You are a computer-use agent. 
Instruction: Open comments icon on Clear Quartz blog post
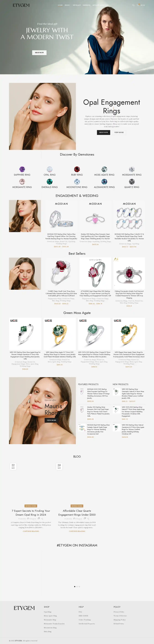[85, 518]
